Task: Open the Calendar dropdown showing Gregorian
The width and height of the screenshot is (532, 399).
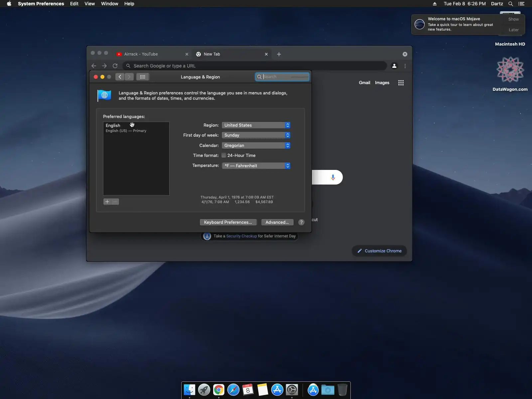Action: click(256, 146)
